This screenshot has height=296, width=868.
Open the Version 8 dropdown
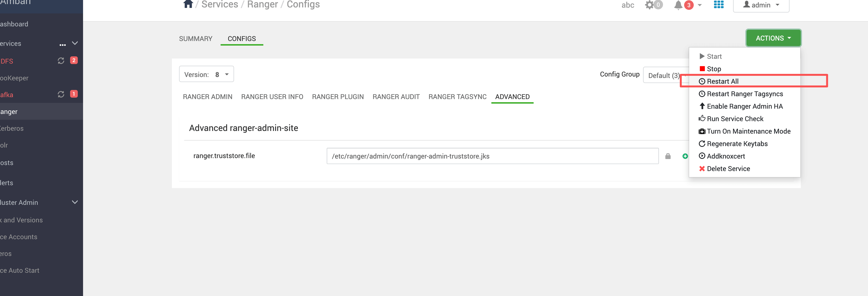pyautogui.click(x=206, y=74)
